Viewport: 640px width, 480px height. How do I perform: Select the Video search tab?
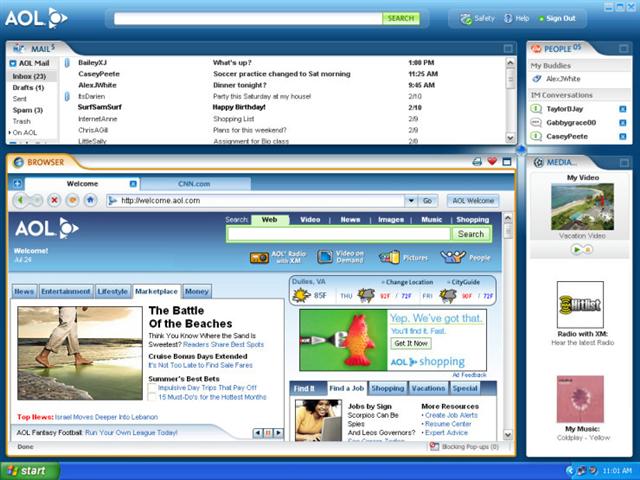tap(310, 220)
